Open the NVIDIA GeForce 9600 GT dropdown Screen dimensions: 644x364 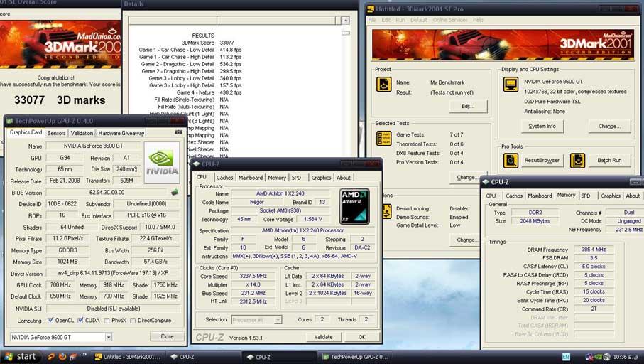pos(109,337)
